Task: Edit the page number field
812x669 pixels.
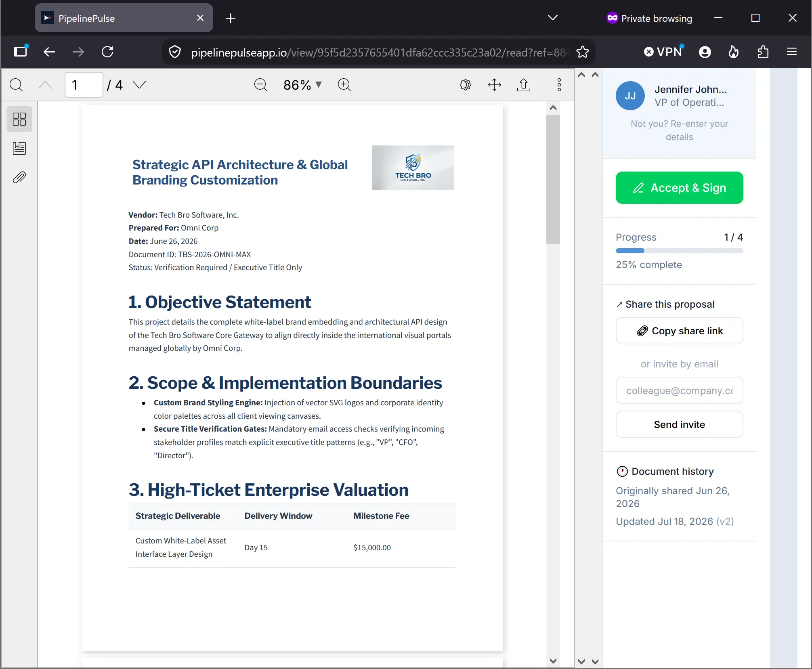Action: click(x=84, y=85)
